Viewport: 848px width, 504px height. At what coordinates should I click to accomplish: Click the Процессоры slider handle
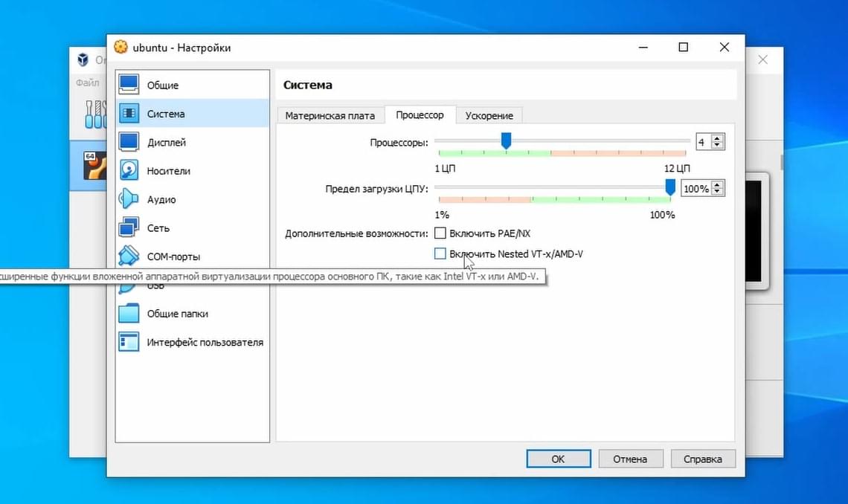pyautogui.click(x=507, y=141)
